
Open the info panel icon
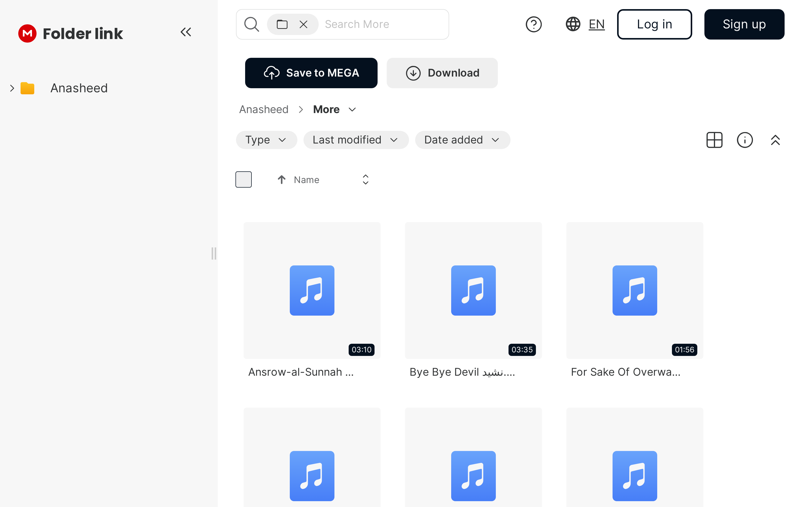pyautogui.click(x=745, y=140)
